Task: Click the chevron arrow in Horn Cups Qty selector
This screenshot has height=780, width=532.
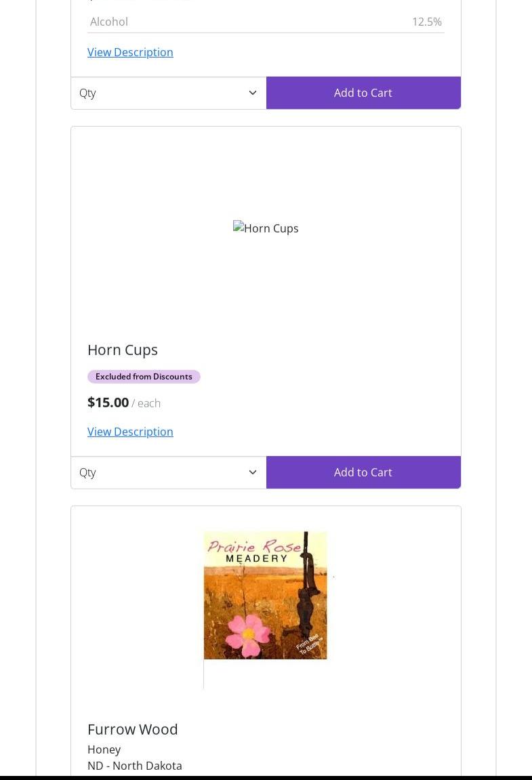Action: [253, 472]
